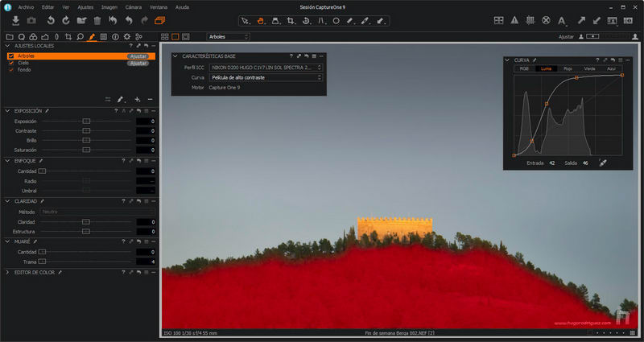Click the Trama value field showing 4
Screen dimensions: 644x342
tap(146, 262)
